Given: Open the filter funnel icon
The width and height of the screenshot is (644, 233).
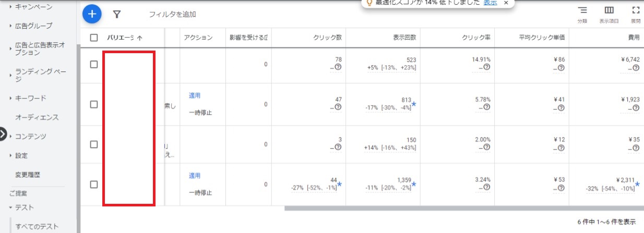Looking at the screenshot, I should click(x=117, y=14).
